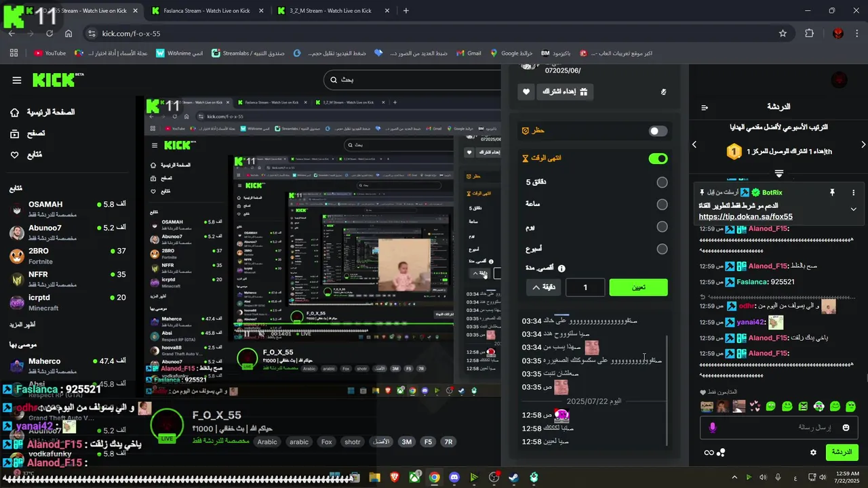Image resolution: width=868 pixels, height=488 pixels.
Task: Select the 5 minutes timeout option
Action: [662, 182]
